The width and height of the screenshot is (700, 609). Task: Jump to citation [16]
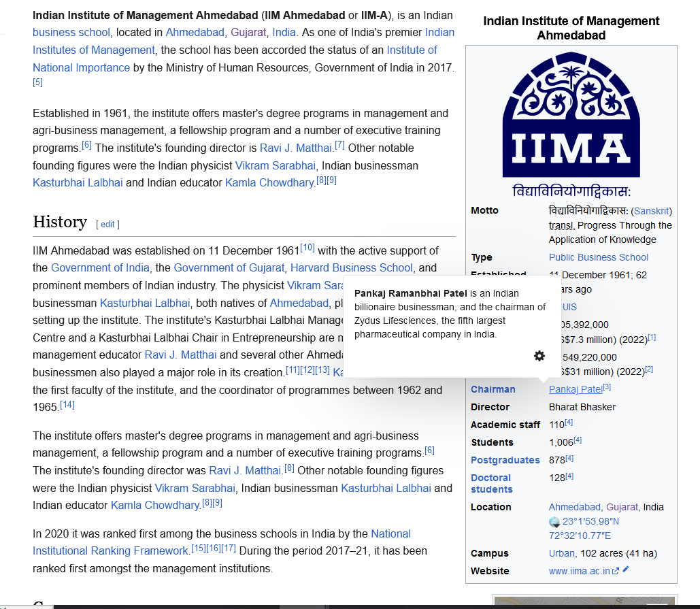click(x=214, y=548)
